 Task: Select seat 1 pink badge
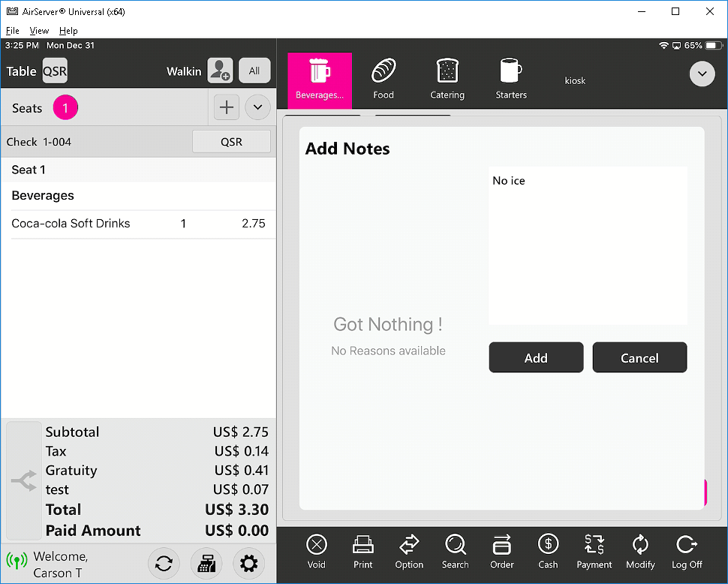click(x=65, y=108)
